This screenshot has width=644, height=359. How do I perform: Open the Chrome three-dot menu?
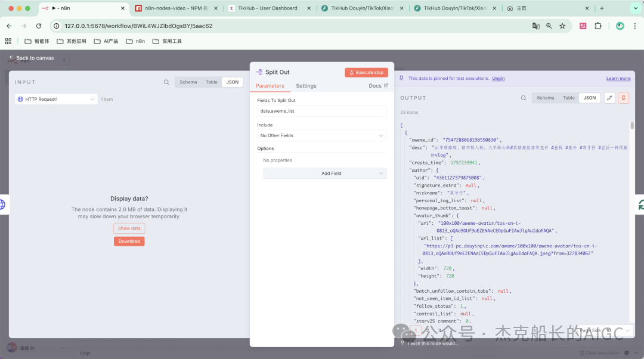point(635,26)
